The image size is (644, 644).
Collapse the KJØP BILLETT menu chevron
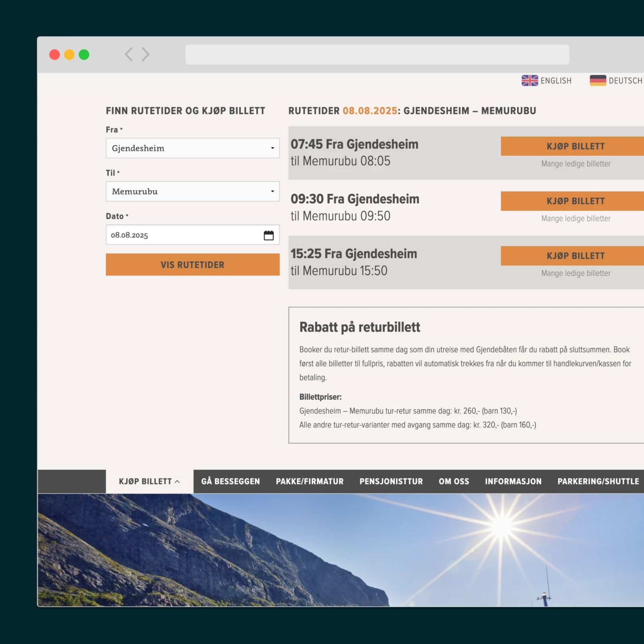coord(177,481)
